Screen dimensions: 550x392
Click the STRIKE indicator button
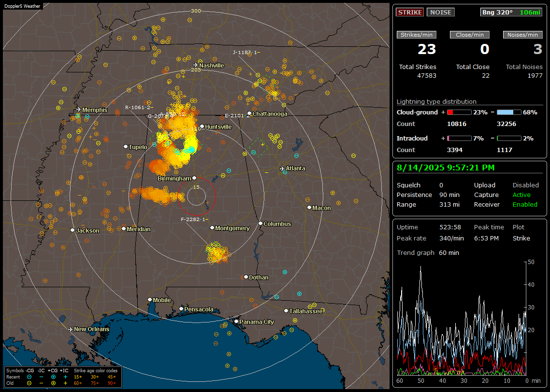[x=410, y=12]
